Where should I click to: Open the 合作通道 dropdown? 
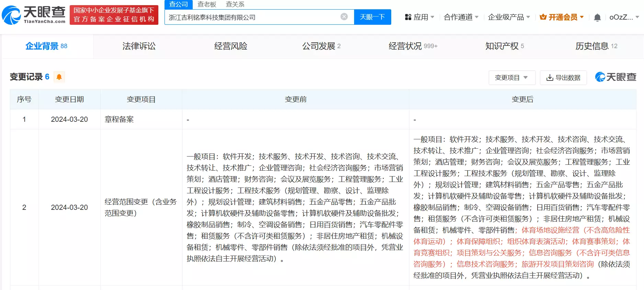point(461,17)
